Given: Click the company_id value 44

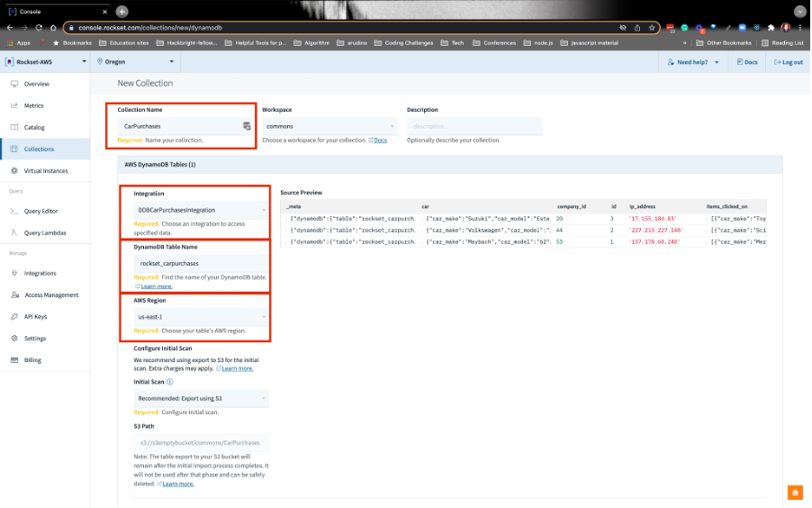Looking at the screenshot, I should (x=559, y=231).
